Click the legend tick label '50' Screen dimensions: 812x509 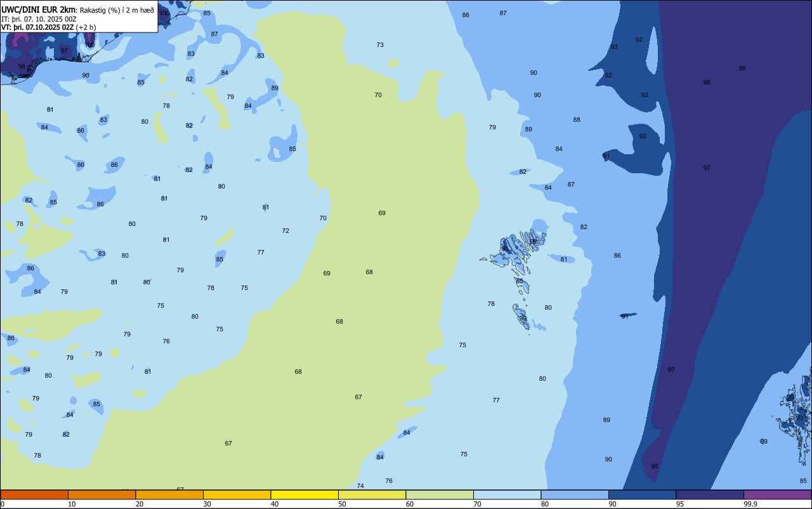tap(342, 504)
